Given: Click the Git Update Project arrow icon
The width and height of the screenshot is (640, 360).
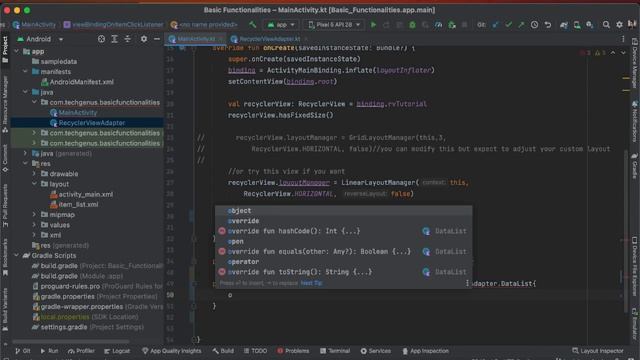Looking at the screenshot, I should coord(495,25).
